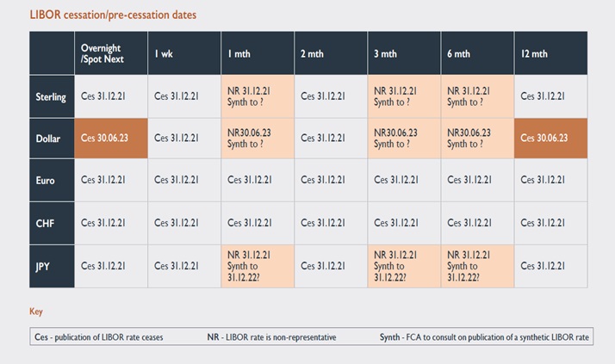This screenshot has height=364, width=615.
Task: Click the 2 mth column header
Action: coord(313,53)
